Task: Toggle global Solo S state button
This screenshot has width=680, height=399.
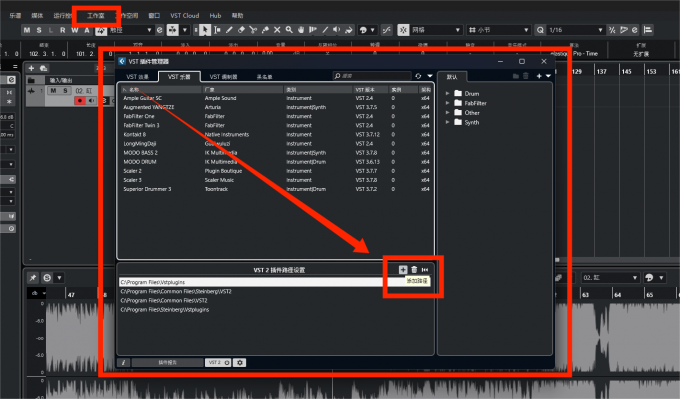Action: point(39,30)
